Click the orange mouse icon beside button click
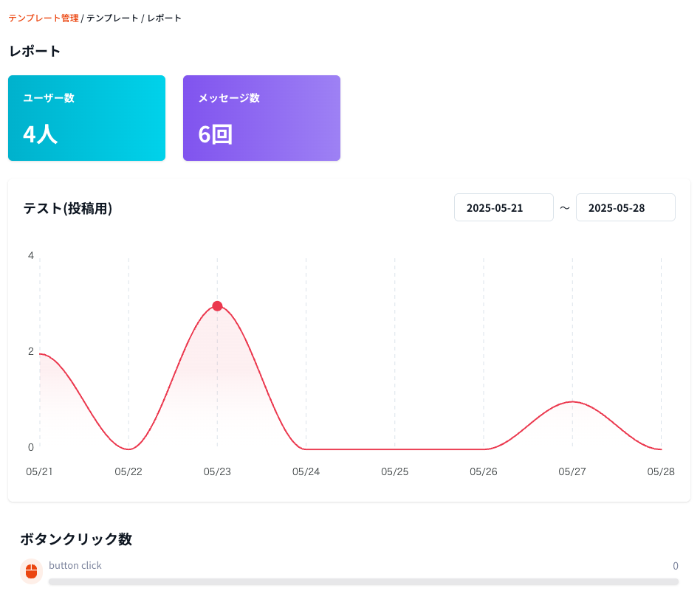700x605 pixels. pos(31,571)
